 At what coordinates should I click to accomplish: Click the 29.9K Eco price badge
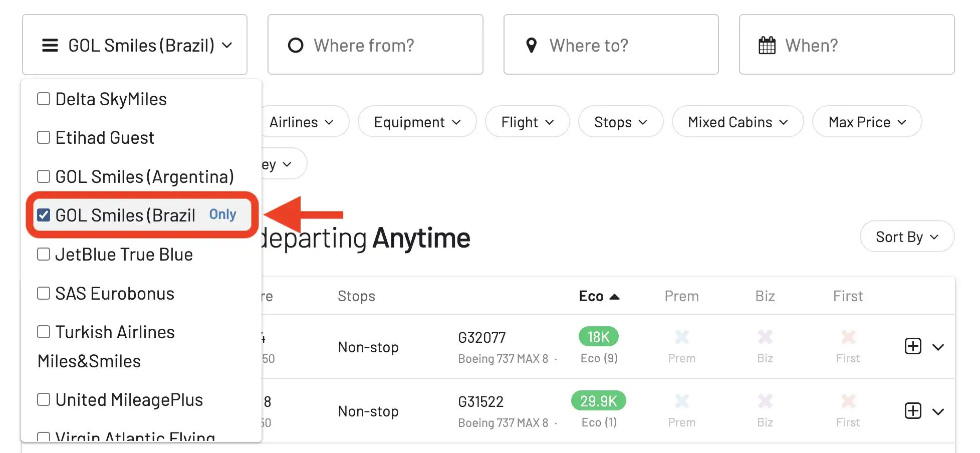click(x=599, y=401)
